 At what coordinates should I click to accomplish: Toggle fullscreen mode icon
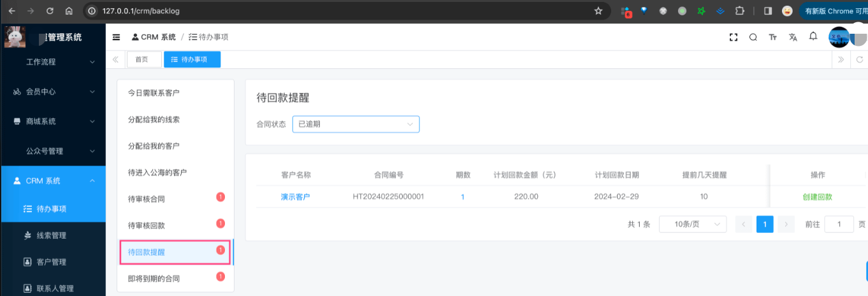[x=733, y=38]
